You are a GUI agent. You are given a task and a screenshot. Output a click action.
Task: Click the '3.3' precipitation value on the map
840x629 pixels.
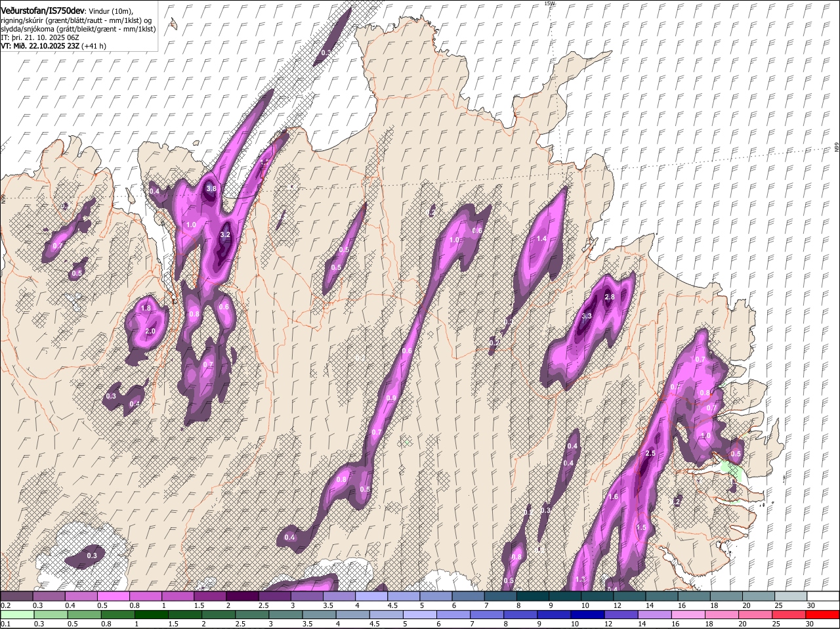tap(587, 316)
